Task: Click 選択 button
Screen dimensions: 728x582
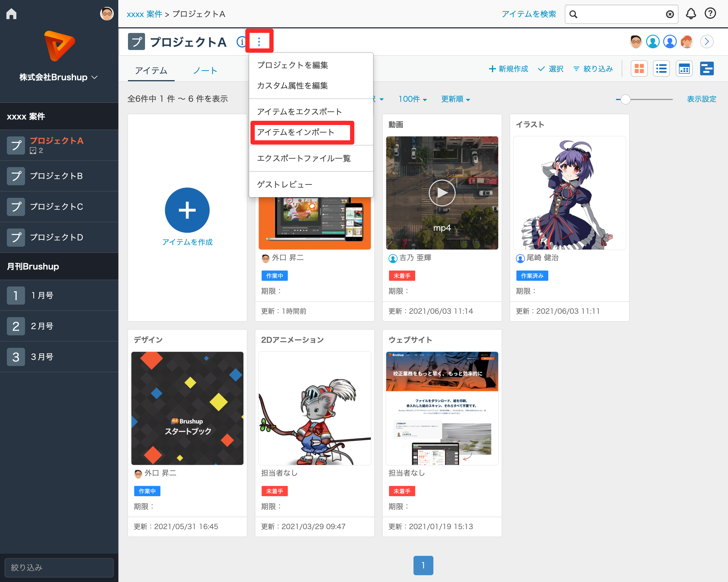Action: click(550, 69)
